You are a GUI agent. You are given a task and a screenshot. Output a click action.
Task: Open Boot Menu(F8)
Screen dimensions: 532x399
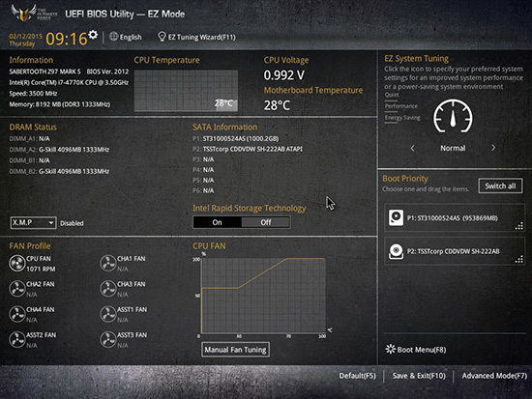[x=422, y=350]
